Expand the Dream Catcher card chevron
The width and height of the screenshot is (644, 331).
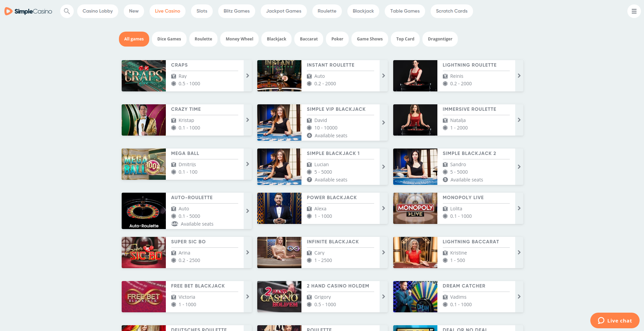pyautogui.click(x=519, y=297)
